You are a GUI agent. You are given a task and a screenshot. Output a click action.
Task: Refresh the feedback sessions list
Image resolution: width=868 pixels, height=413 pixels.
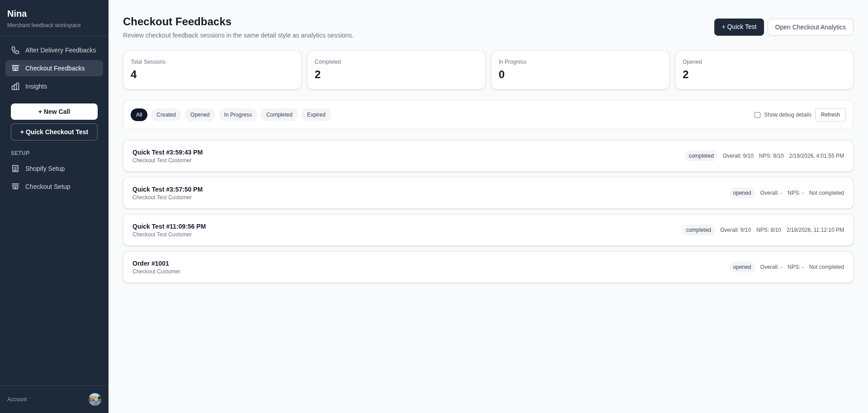pyautogui.click(x=830, y=115)
